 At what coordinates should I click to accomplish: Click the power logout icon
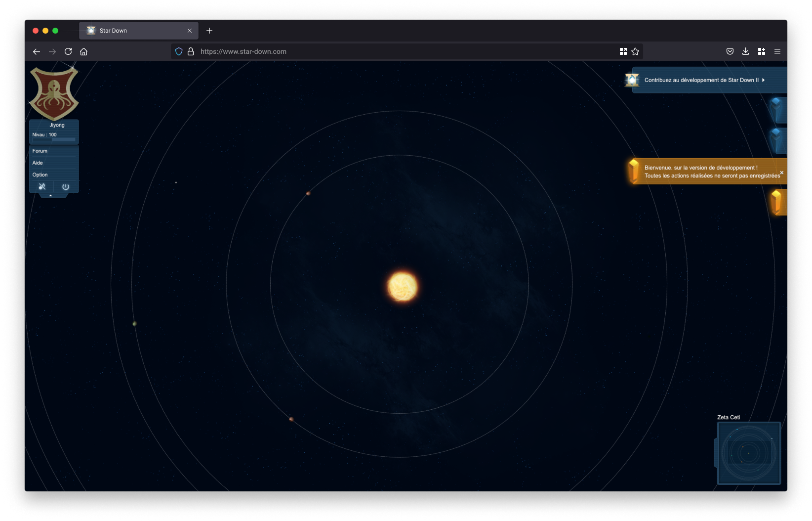tap(66, 187)
